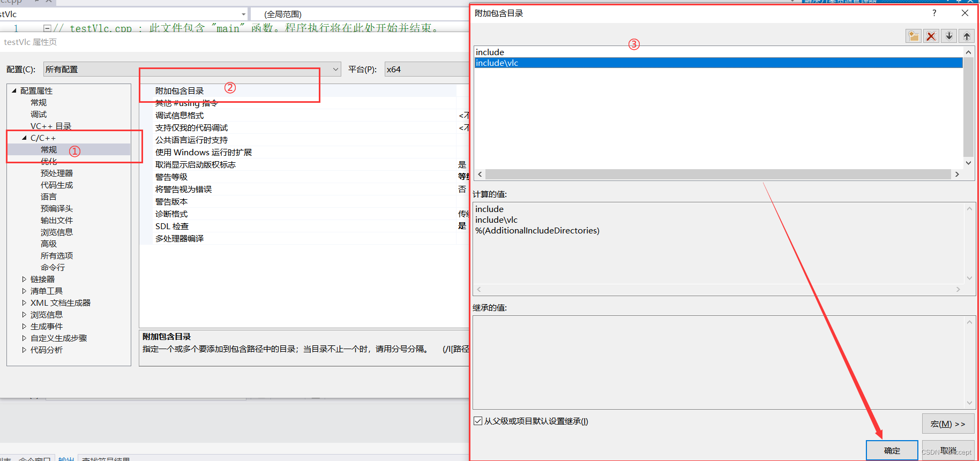The width and height of the screenshot is (980, 461).
Task: Select the 输出文件 tree item
Action: (57, 220)
